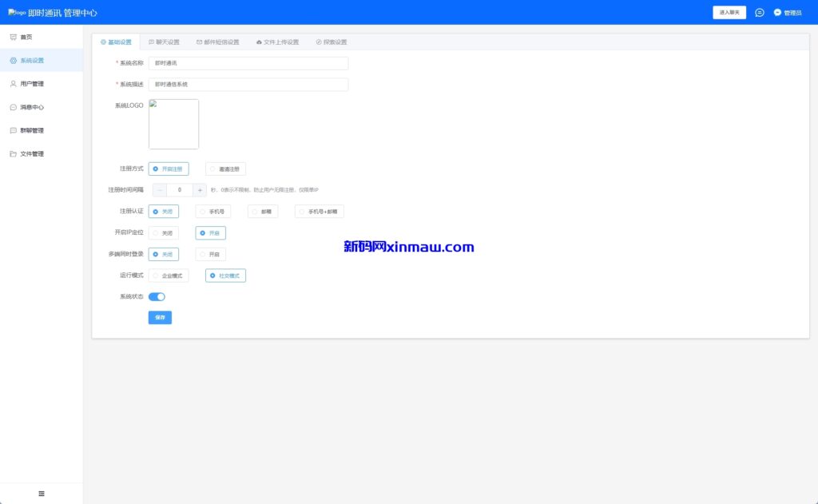Image resolution: width=818 pixels, height=504 pixels.
Task: Collapse the sidebar with the bottom menu icon
Action: click(42, 494)
